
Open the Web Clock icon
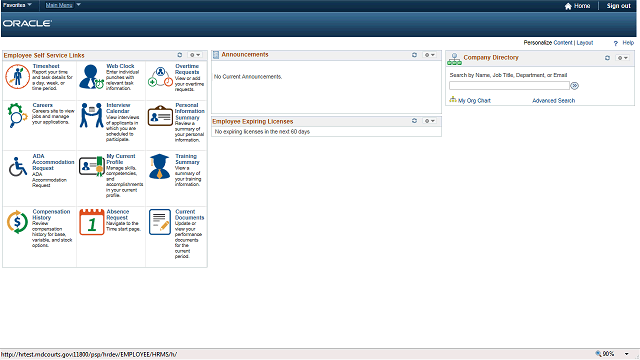[x=91, y=76]
